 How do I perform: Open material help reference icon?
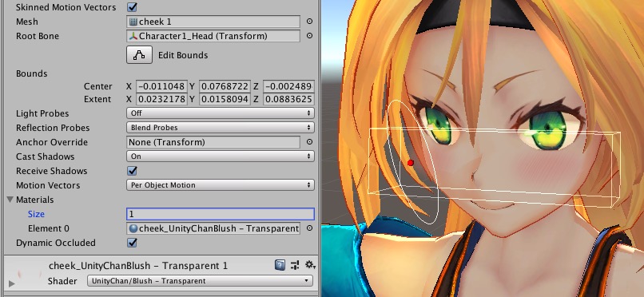coord(280,265)
